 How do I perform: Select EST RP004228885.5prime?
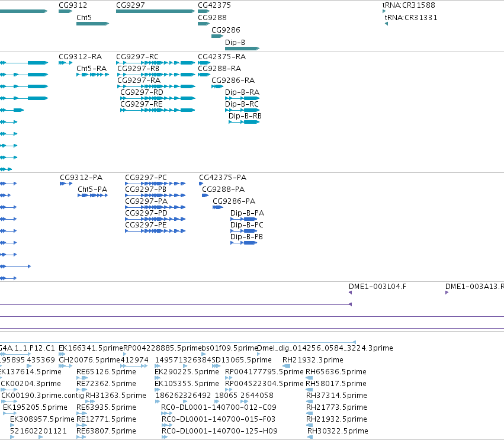[162, 348]
